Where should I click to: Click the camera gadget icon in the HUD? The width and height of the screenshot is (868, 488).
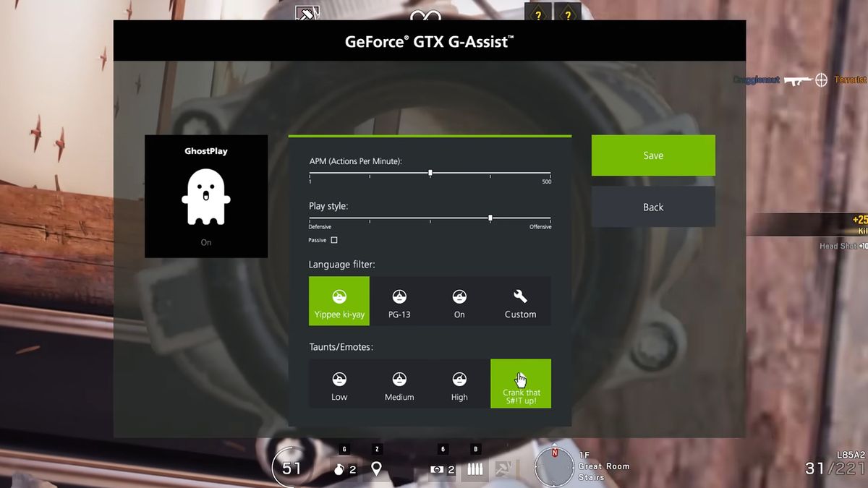437,469
